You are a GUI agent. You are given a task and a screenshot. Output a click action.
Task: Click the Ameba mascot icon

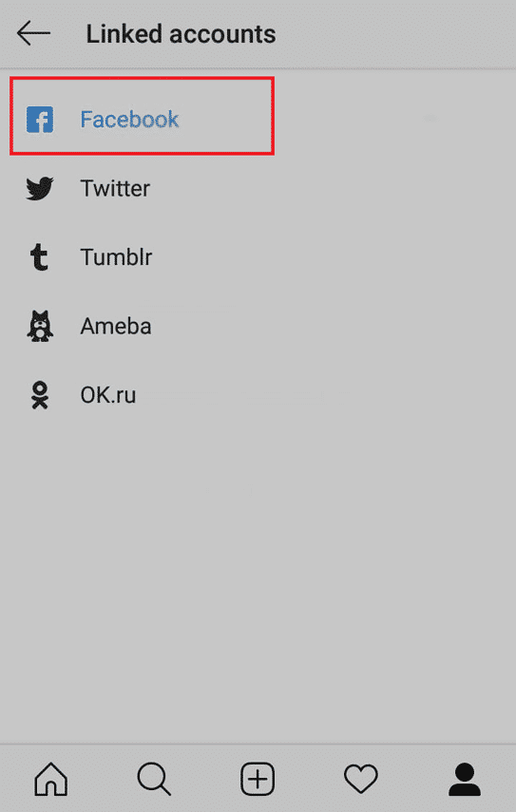tap(40, 327)
